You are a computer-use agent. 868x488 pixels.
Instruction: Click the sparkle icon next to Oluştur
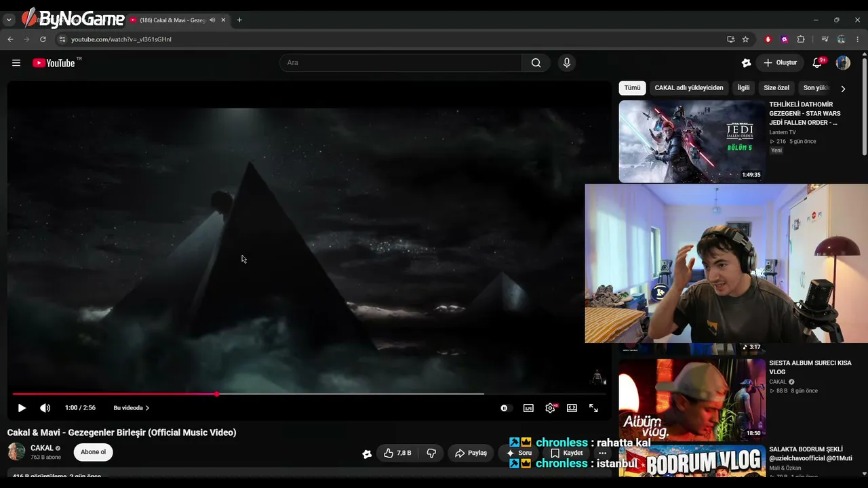pyautogui.click(x=747, y=63)
